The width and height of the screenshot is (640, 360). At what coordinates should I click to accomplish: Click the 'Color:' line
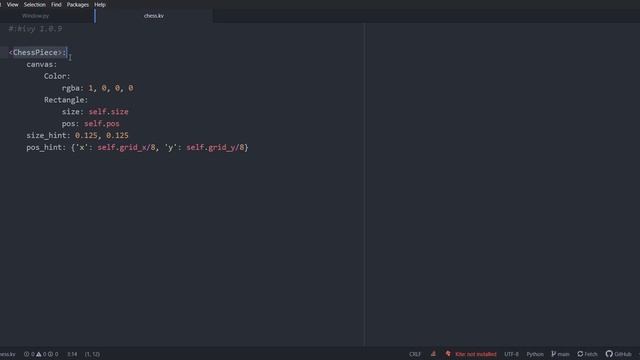pyautogui.click(x=57, y=76)
